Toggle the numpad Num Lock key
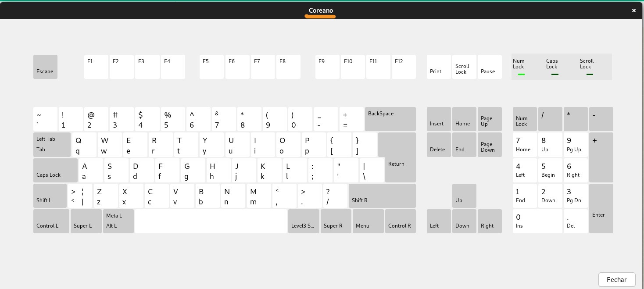 525,119
